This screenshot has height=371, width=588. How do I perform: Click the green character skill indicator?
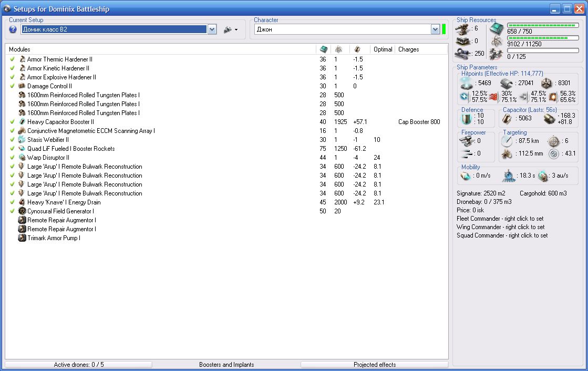pos(444,29)
